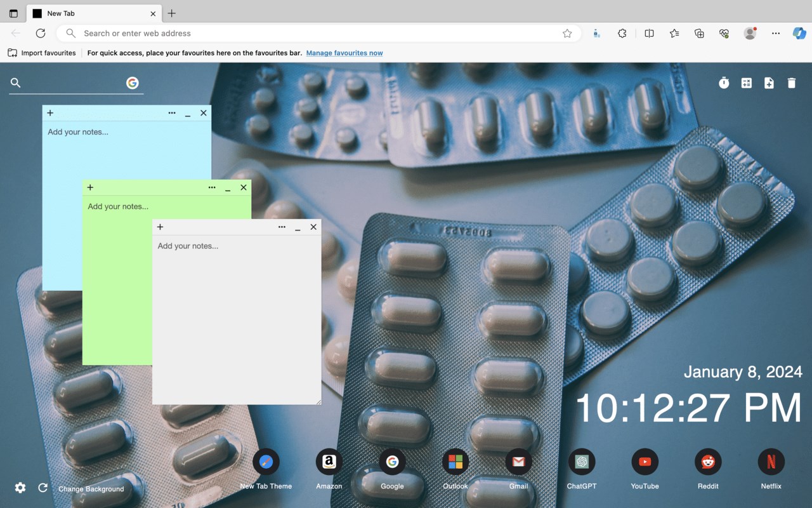Open the Copilot sidebar icon
Viewport: 812px width, 508px height.
point(799,33)
